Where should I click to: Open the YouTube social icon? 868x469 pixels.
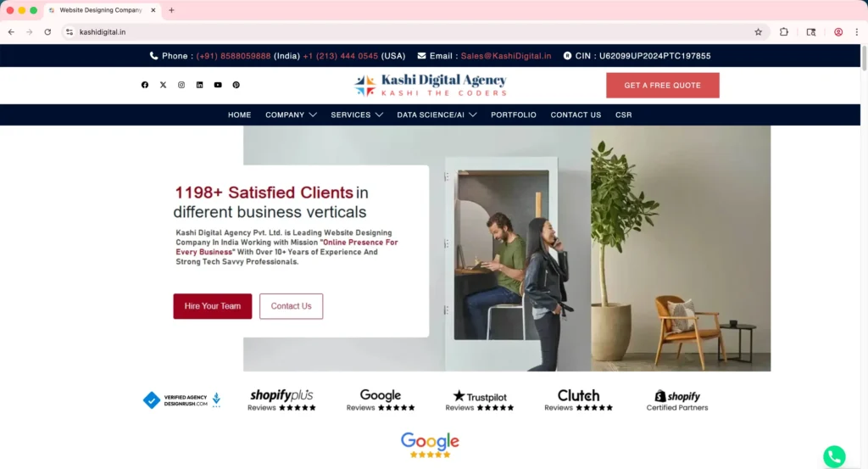(x=218, y=85)
